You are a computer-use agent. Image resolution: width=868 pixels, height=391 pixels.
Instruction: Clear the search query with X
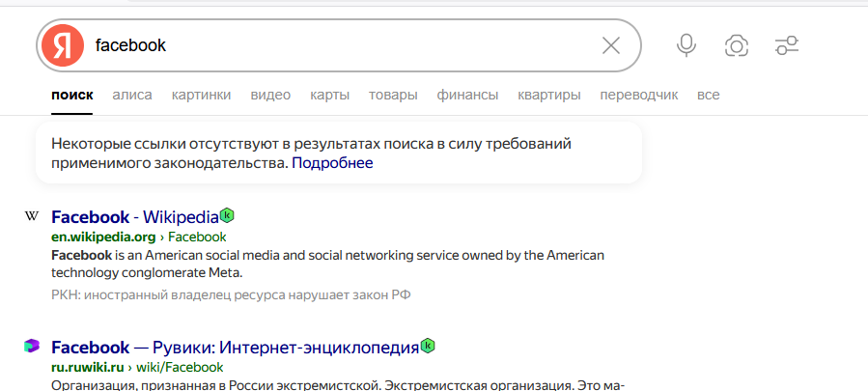(x=611, y=45)
